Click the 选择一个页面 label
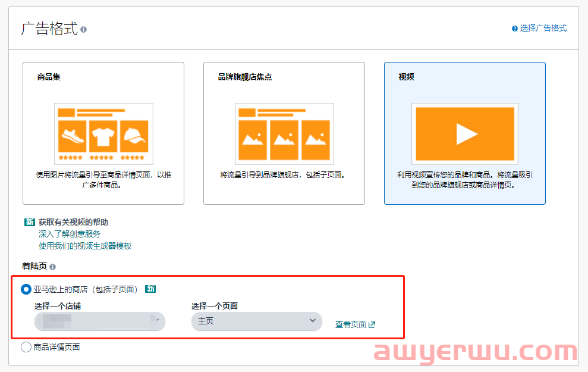The height and width of the screenshot is (372, 588). click(215, 306)
